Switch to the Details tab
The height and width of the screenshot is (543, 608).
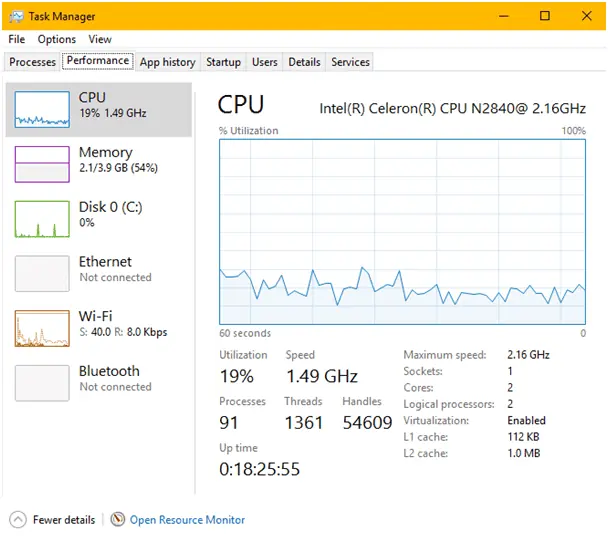tap(304, 62)
